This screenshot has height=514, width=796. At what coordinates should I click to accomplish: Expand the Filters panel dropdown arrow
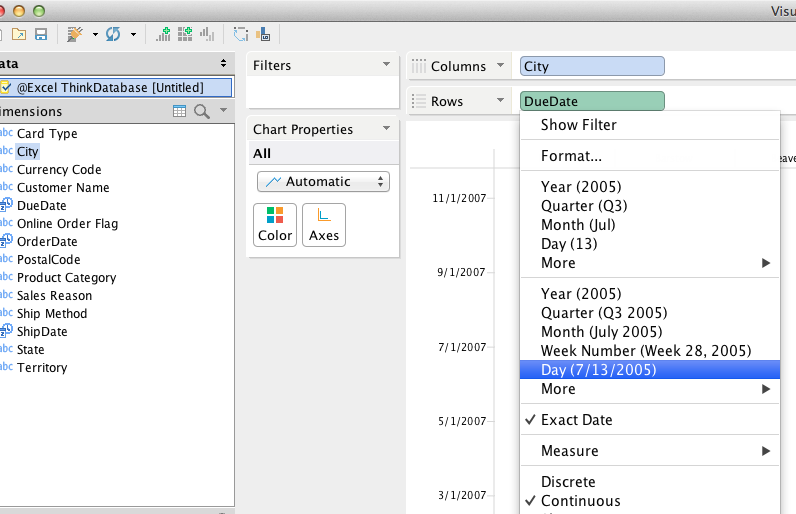click(x=387, y=65)
